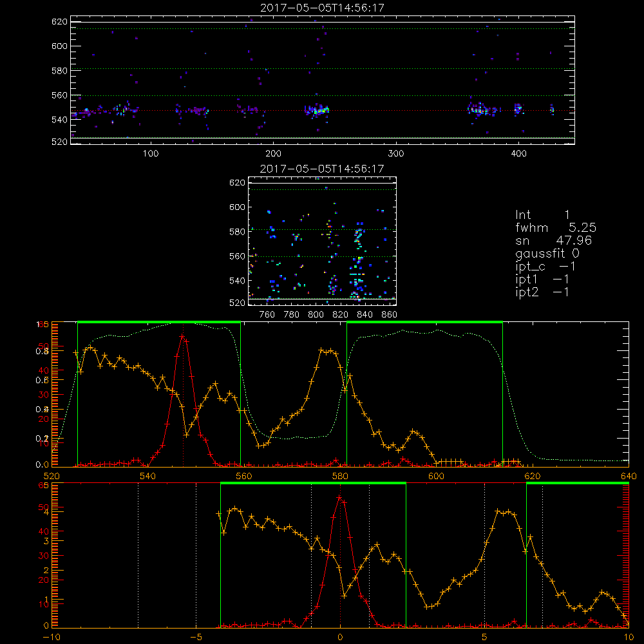The height and width of the screenshot is (644, 644).
Task: Select the 'ipt1 -1' readout line
Action: pyautogui.click(x=542, y=279)
